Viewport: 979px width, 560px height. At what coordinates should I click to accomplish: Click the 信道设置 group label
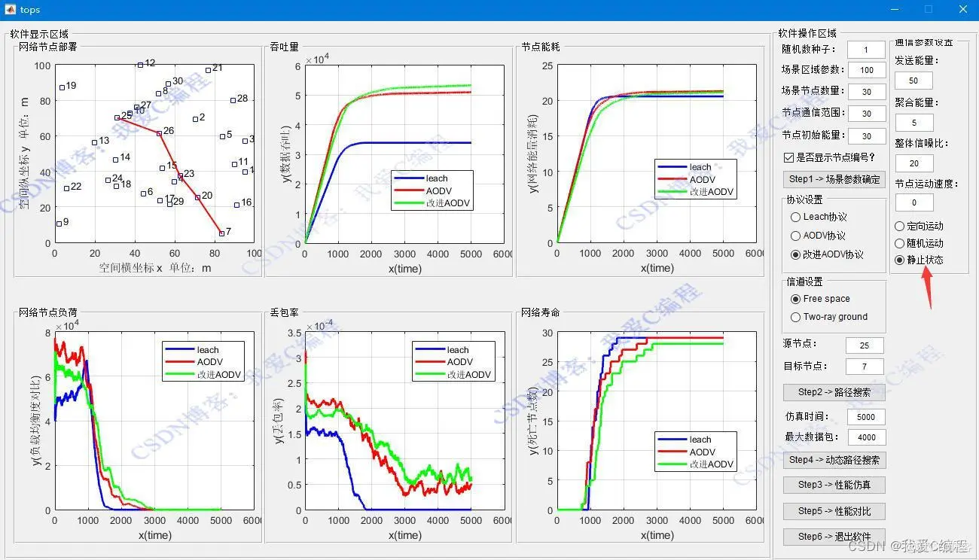[x=804, y=282]
